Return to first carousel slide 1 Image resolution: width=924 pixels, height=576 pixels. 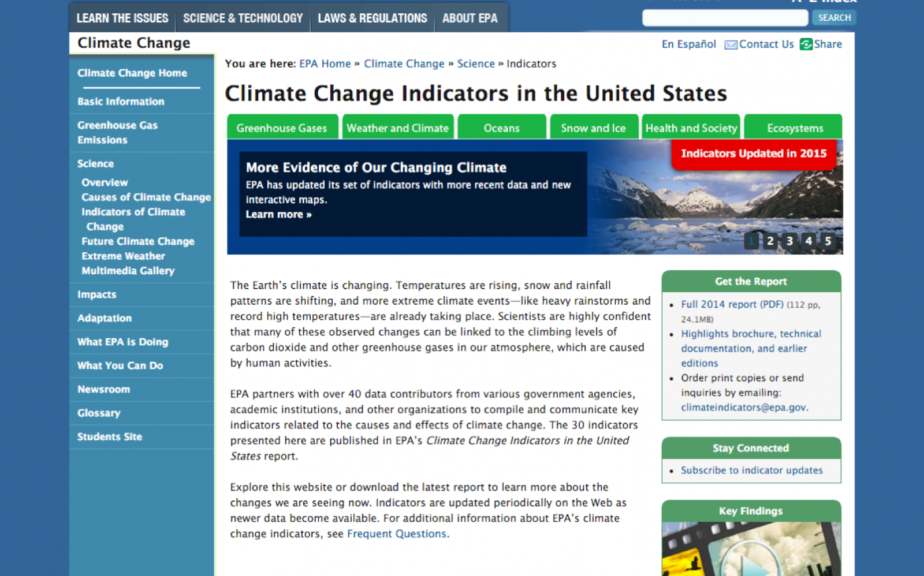point(751,241)
